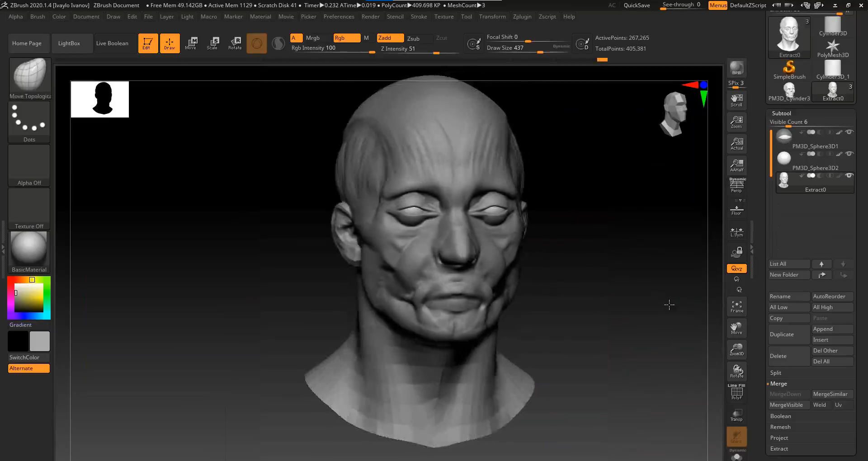The image size is (868, 461).
Task: Click the BPR render icon
Action: [736, 68]
